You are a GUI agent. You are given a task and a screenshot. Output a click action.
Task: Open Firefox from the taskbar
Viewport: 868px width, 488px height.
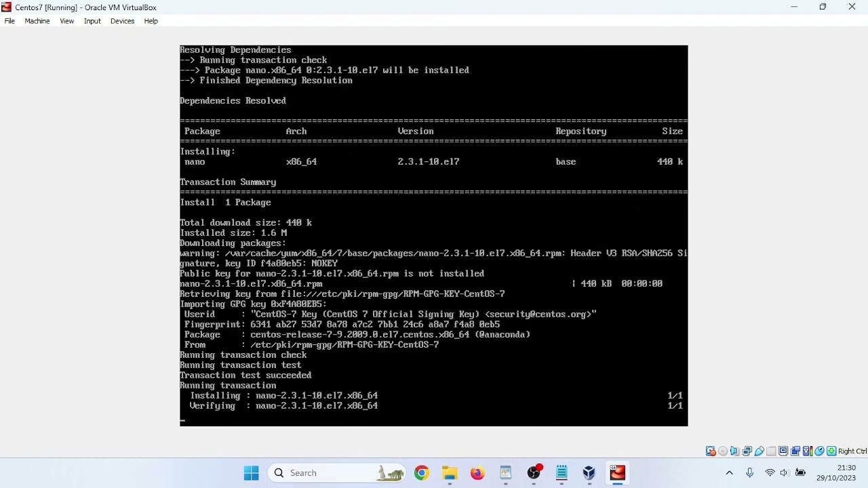(x=477, y=473)
